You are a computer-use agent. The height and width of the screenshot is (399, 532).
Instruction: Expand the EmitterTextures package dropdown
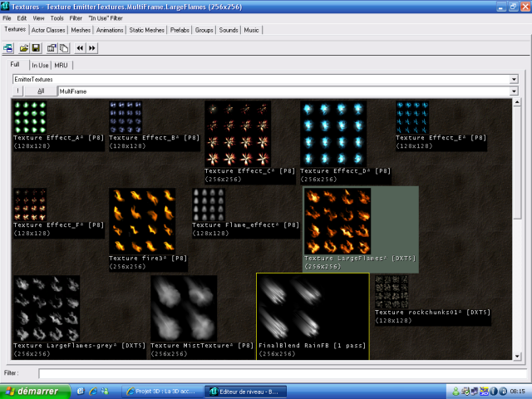coord(514,80)
